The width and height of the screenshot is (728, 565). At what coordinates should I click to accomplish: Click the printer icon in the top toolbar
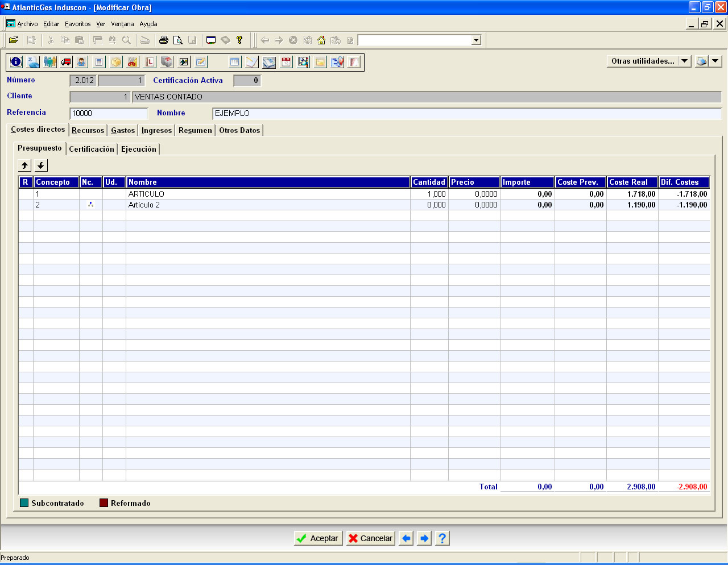click(164, 40)
